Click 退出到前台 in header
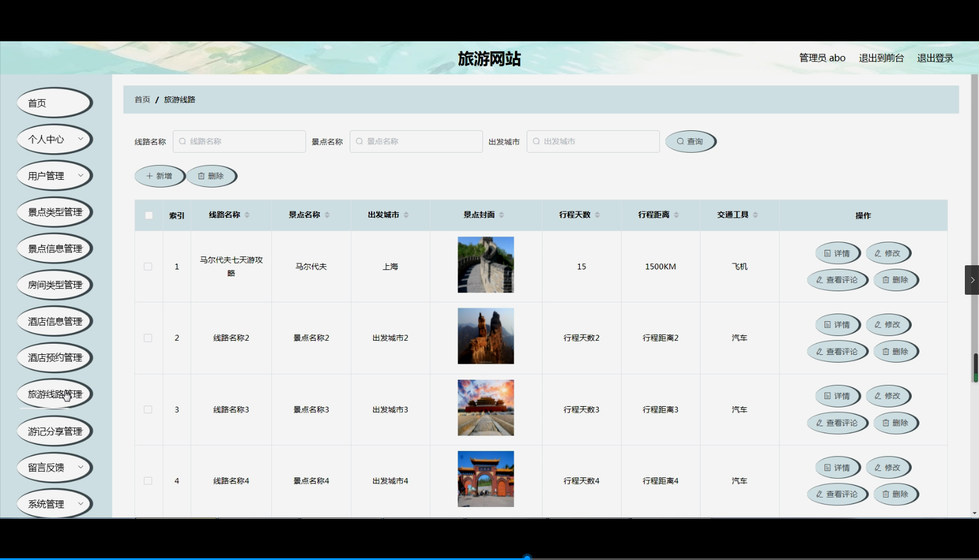The height and width of the screenshot is (560, 979). tap(881, 58)
